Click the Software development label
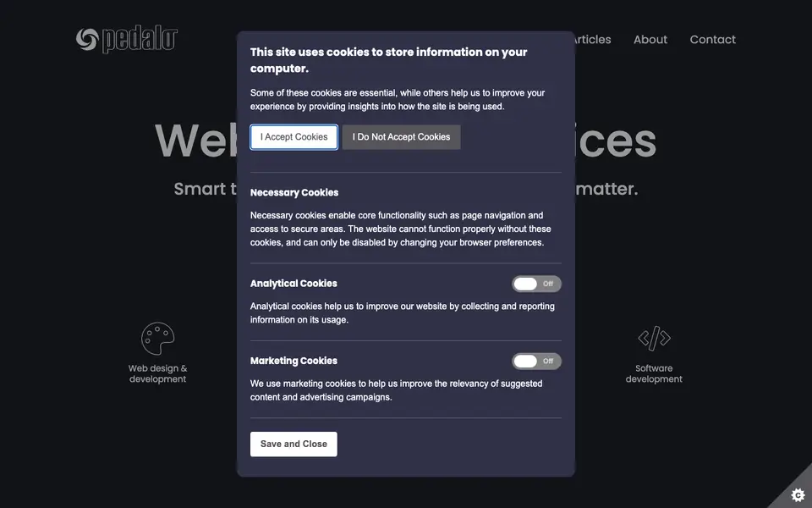The image size is (812, 508). 654,373
